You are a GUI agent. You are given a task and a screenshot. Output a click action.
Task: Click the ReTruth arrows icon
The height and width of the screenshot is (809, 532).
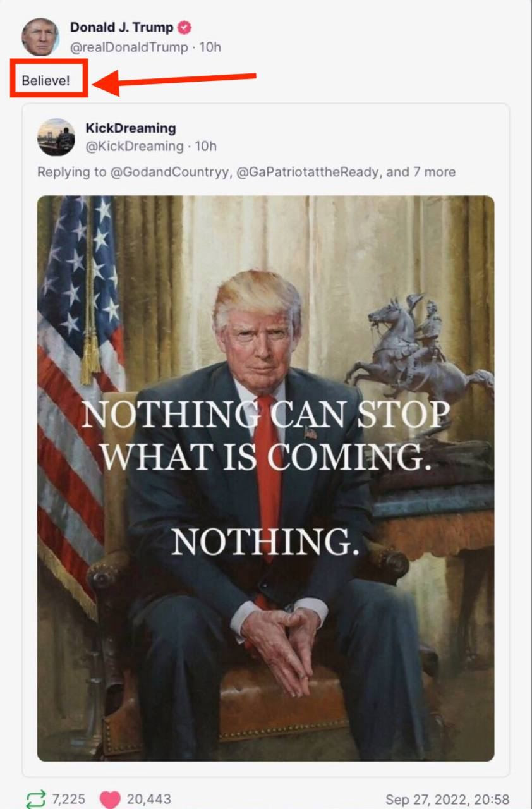(36, 800)
